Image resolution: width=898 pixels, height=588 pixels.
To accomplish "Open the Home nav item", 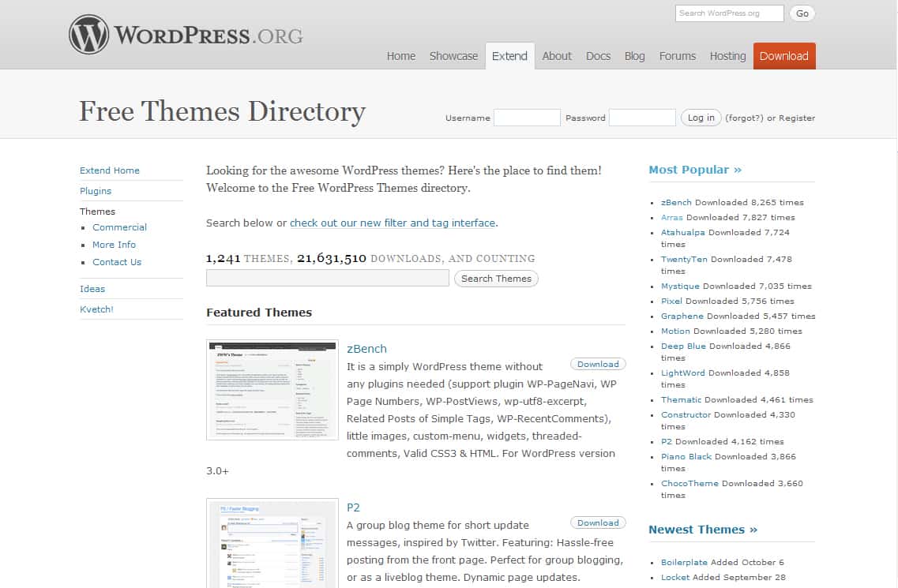I will tap(401, 56).
